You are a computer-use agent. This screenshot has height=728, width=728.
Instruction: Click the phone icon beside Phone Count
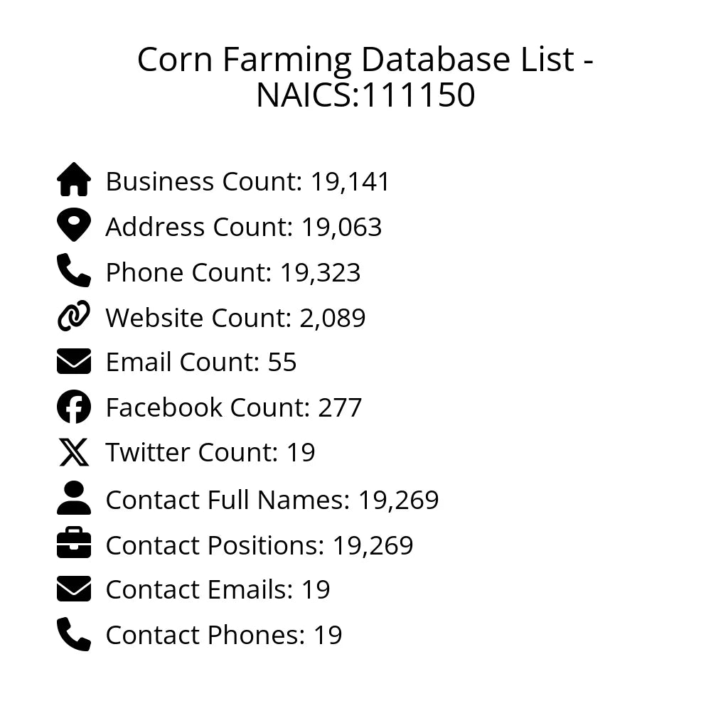point(74,271)
